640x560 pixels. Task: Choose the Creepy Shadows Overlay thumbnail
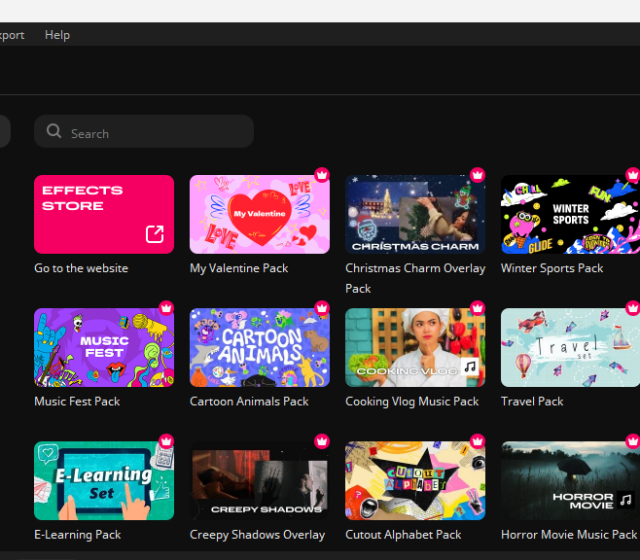tap(259, 480)
